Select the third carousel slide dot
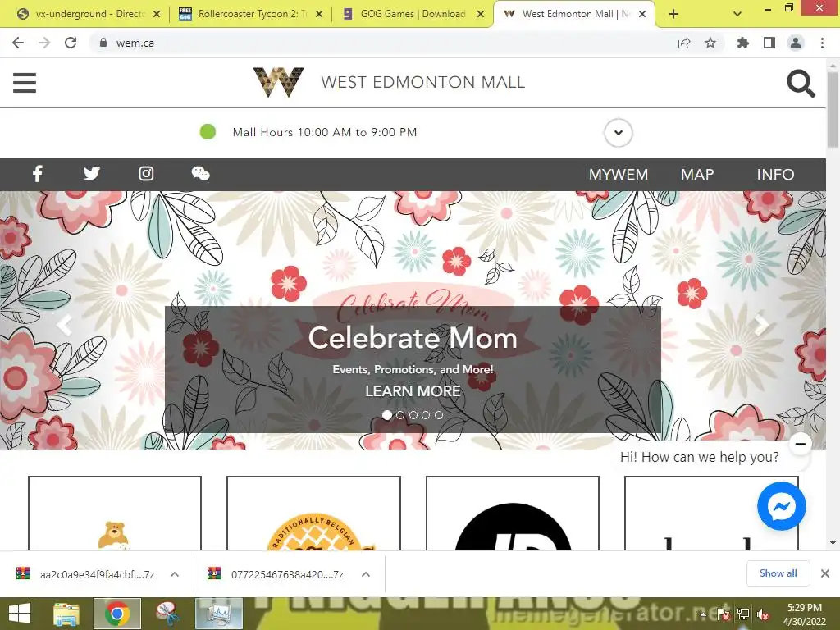The height and width of the screenshot is (630, 840). 413,415
